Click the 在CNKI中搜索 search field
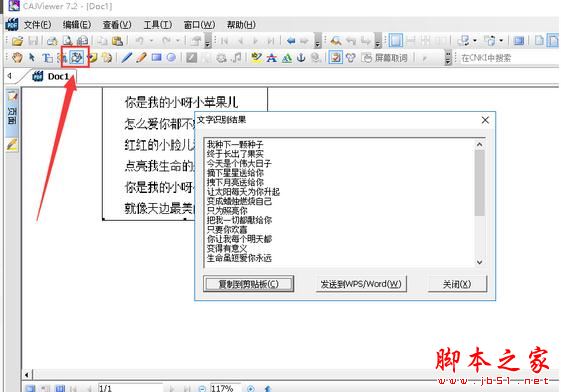The height and width of the screenshot is (392, 561). coord(509,58)
